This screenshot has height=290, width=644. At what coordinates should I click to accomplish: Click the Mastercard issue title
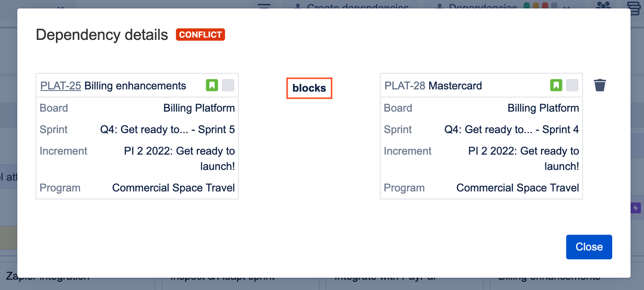455,86
